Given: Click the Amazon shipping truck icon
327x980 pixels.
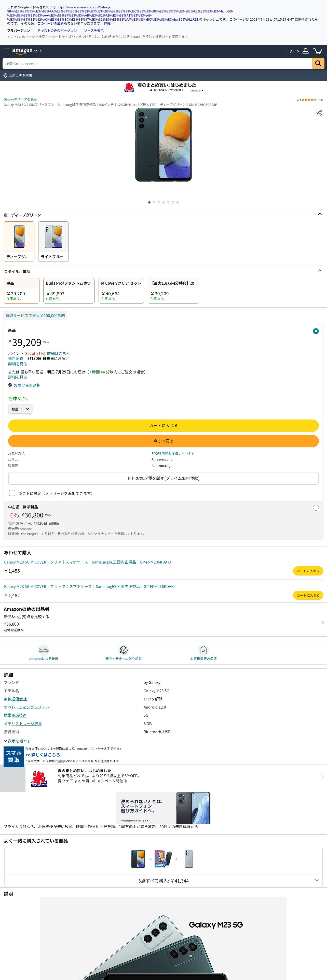Looking at the screenshot, I should 44,650.
